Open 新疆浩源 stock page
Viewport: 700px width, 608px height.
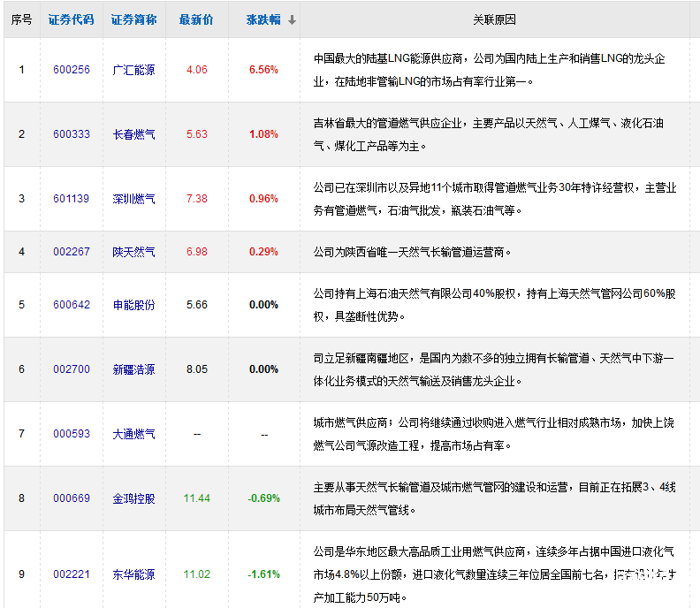pyautogui.click(x=134, y=369)
